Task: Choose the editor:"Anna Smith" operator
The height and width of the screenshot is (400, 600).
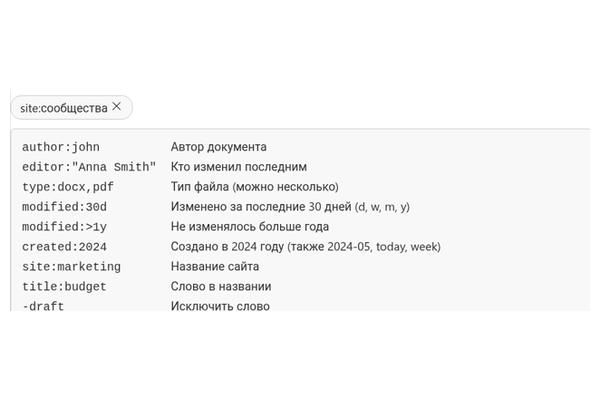Action: coord(89,167)
